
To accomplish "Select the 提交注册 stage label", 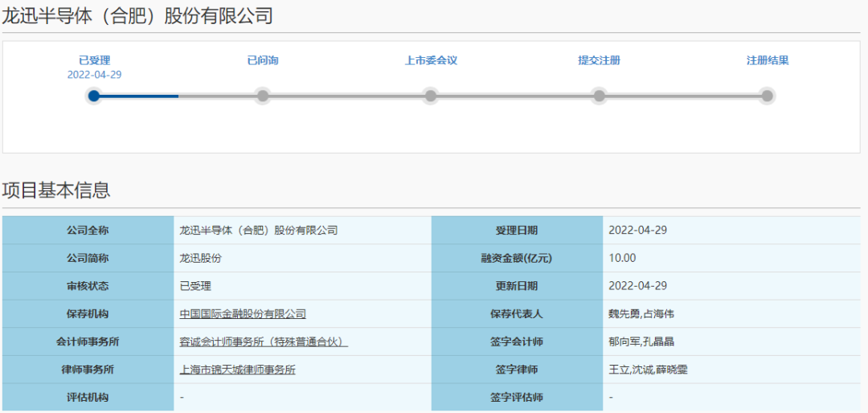I will click(x=599, y=61).
